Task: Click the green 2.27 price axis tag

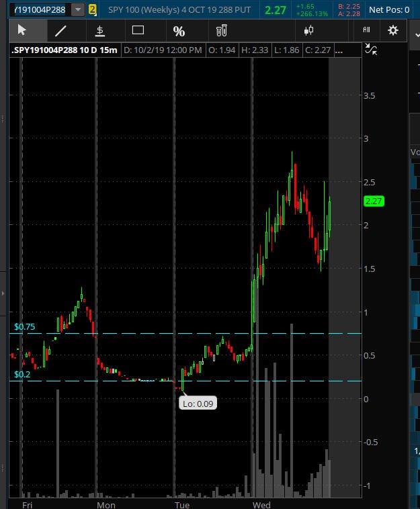Action: [x=374, y=201]
